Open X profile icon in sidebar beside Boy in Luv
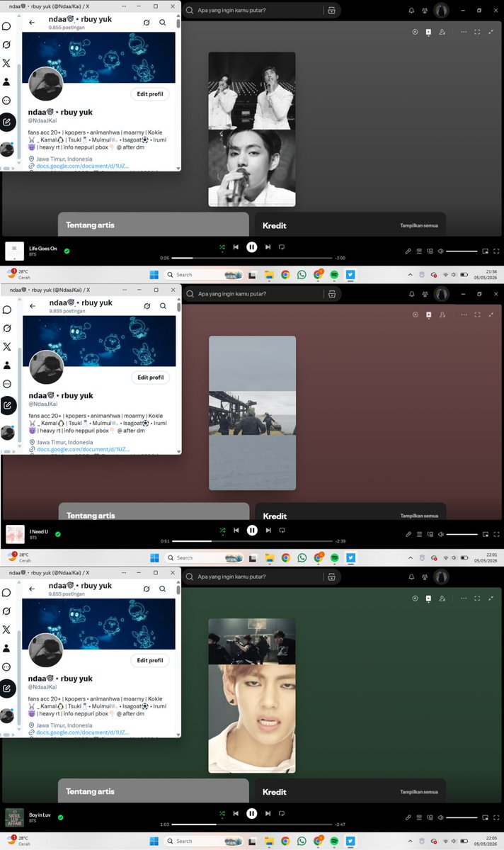The image size is (504, 850). [6, 648]
